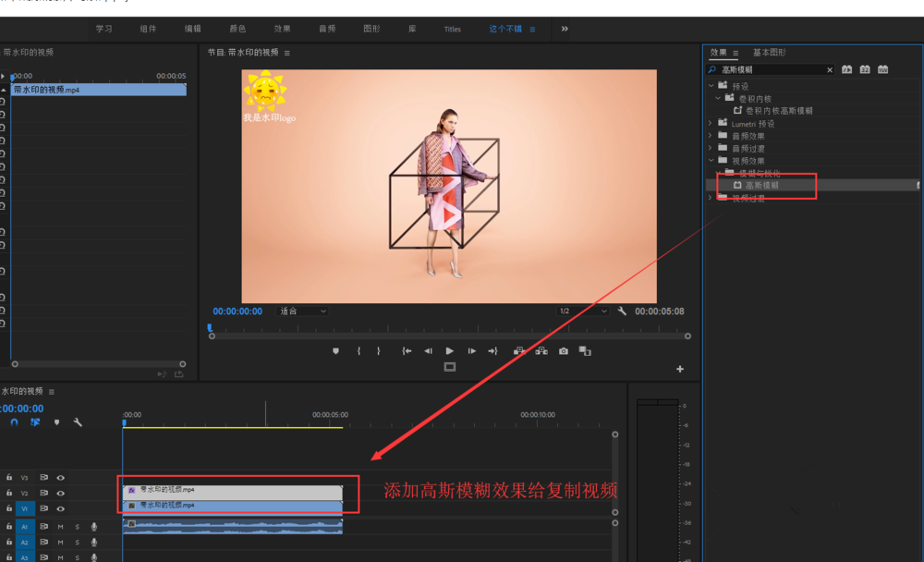Clear the effects search field with X
The image size is (924, 562).
pyautogui.click(x=829, y=70)
